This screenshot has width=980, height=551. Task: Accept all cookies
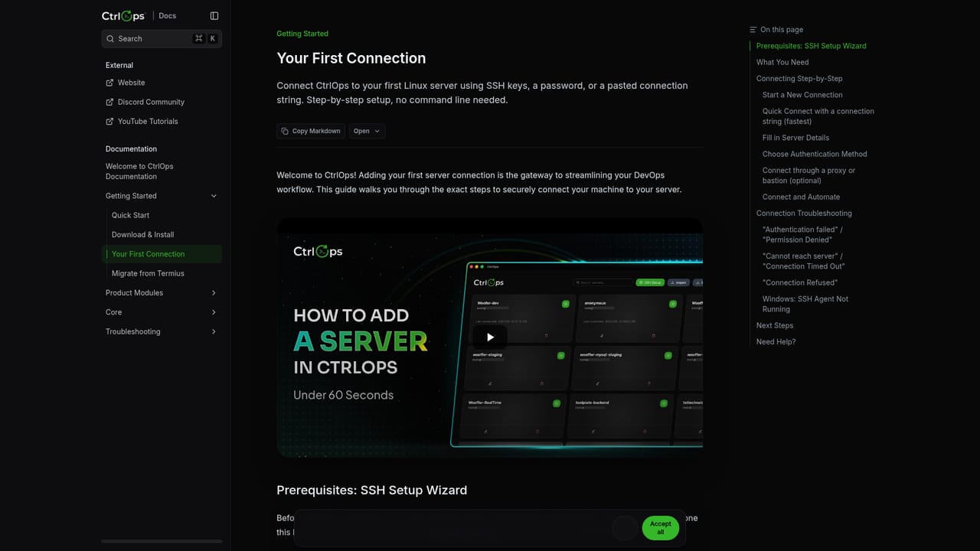[x=660, y=528]
